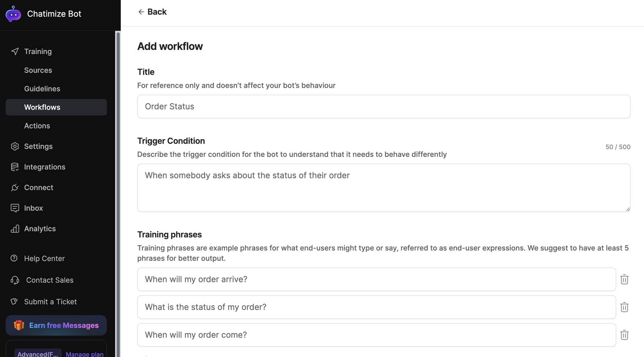
Task: Click the Title input field
Action: (383, 107)
